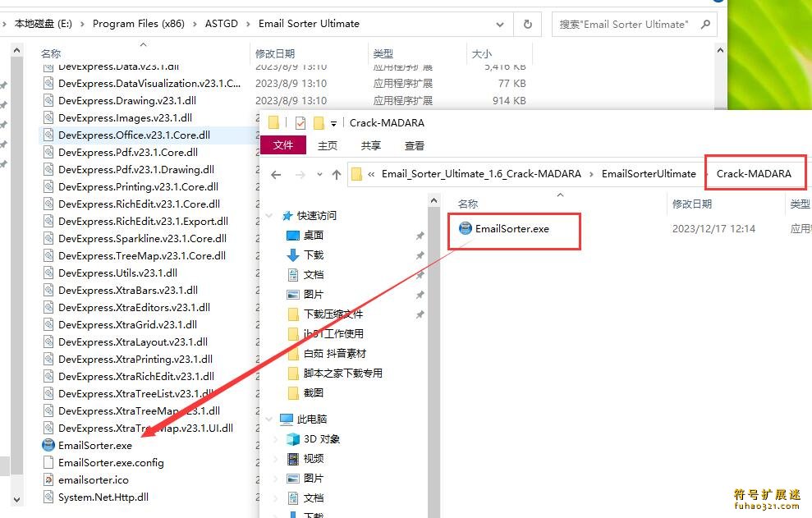Toggle the pin next to 下载压缩文件
The width and height of the screenshot is (812, 518).
click(x=421, y=315)
